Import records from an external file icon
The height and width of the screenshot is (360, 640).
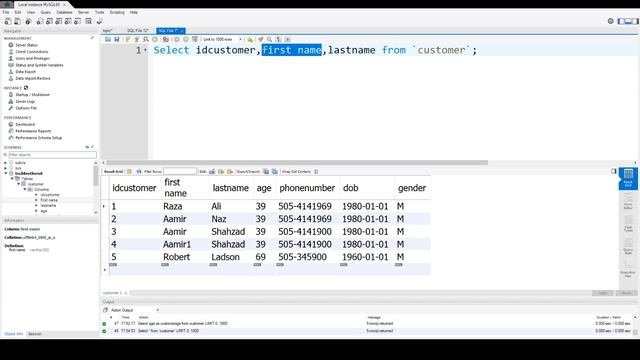pos(275,171)
